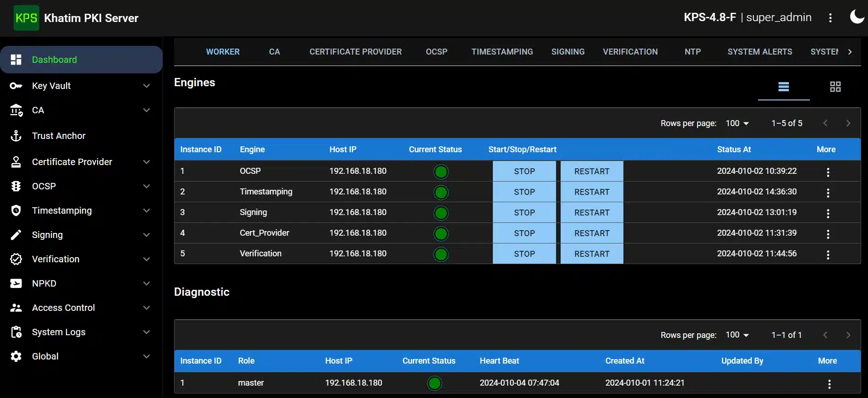Open the header three-dot options menu
Viewport: 868px width, 398px height.
830,18
